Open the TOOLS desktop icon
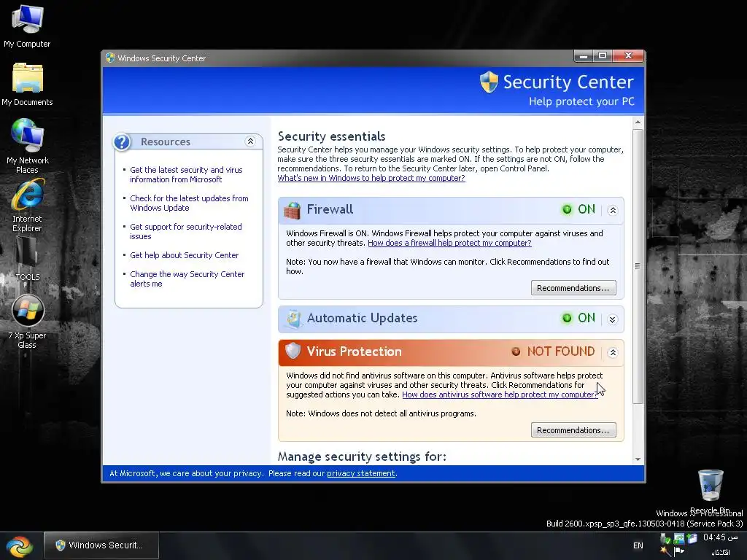The width and height of the screenshot is (747, 560). coord(27,259)
